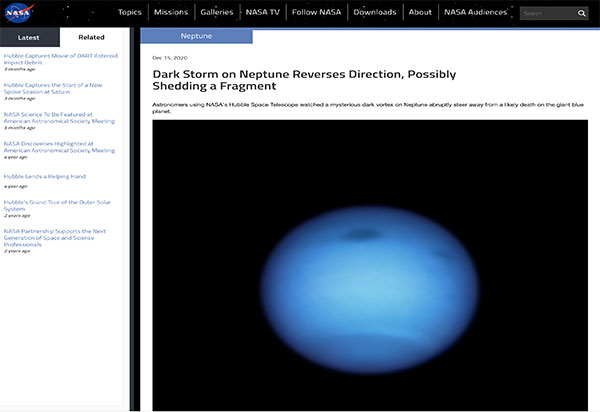Open the Downloads menu
This screenshot has width=600, height=412.
pyautogui.click(x=375, y=12)
